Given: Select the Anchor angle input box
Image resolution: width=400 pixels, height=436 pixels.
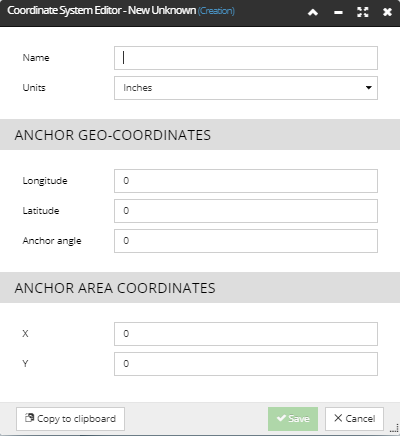Looking at the screenshot, I should (x=246, y=241).
